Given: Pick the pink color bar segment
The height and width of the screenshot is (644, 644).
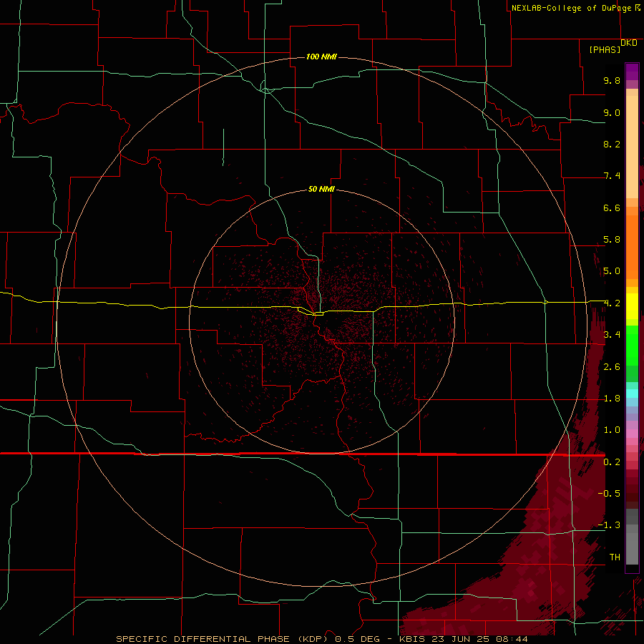Looking at the screenshot, I should point(632,434).
